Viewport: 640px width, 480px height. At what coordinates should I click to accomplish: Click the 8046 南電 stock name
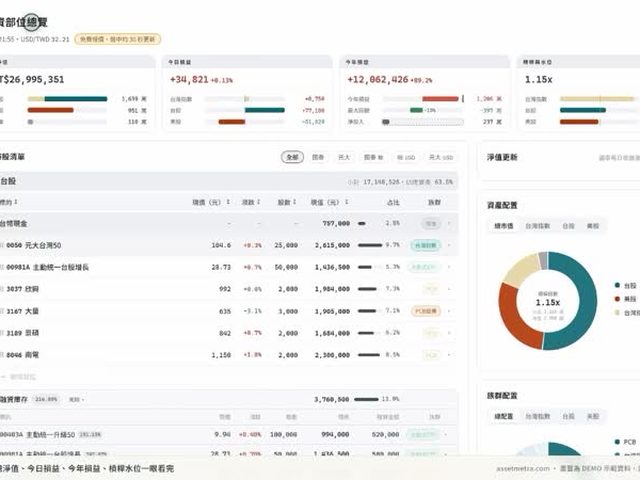click(22, 355)
